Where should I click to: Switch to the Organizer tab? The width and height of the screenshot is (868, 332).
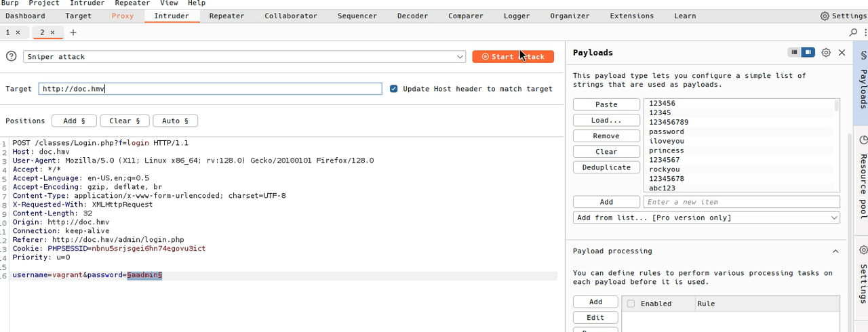[x=570, y=16]
